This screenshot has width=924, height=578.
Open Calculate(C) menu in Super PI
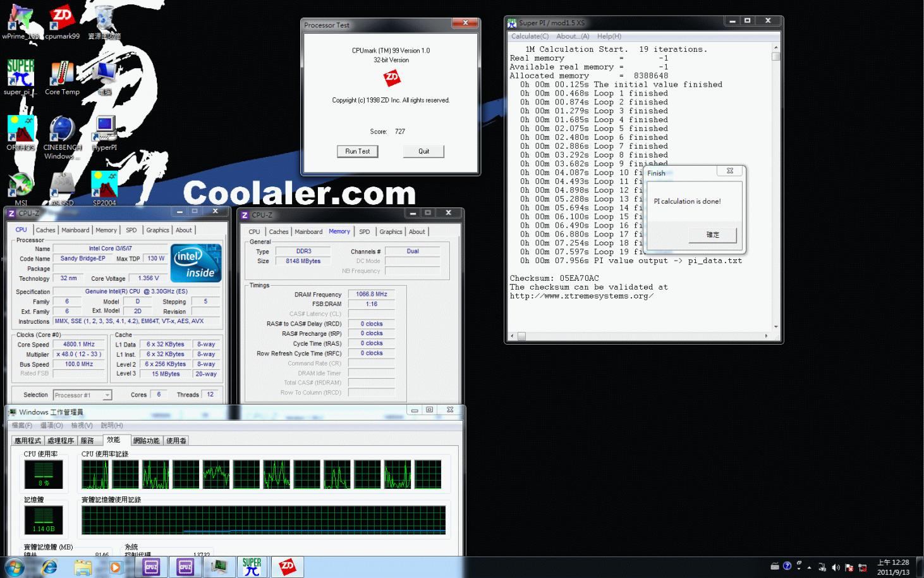pyautogui.click(x=530, y=36)
